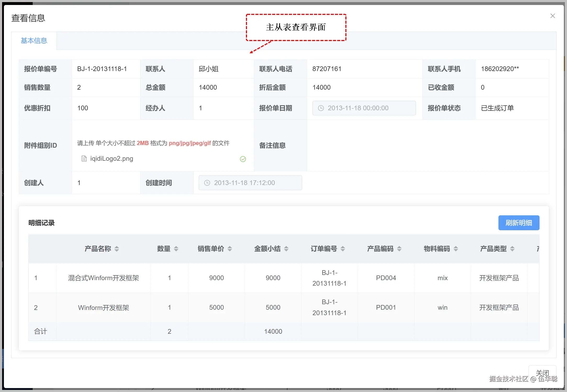The image size is (567, 392).
Task: Click the 报价单日期 datetime input
Action: pos(364,108)
